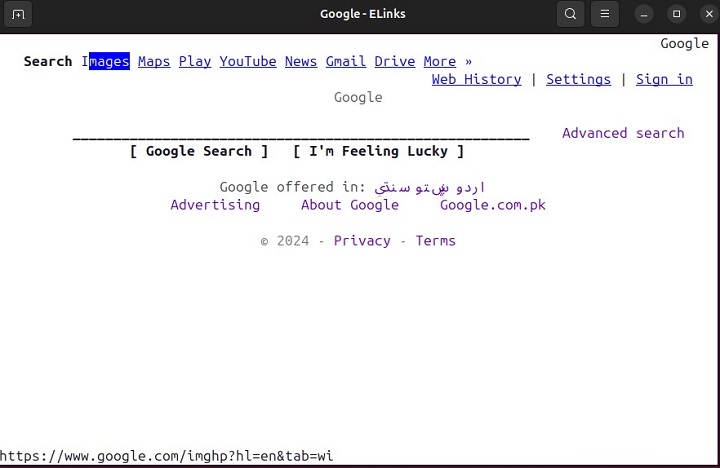Image resolution: width=720 pixels, height=468 pixels.
Task: Click the Sign in link
Action: (664, 79)
